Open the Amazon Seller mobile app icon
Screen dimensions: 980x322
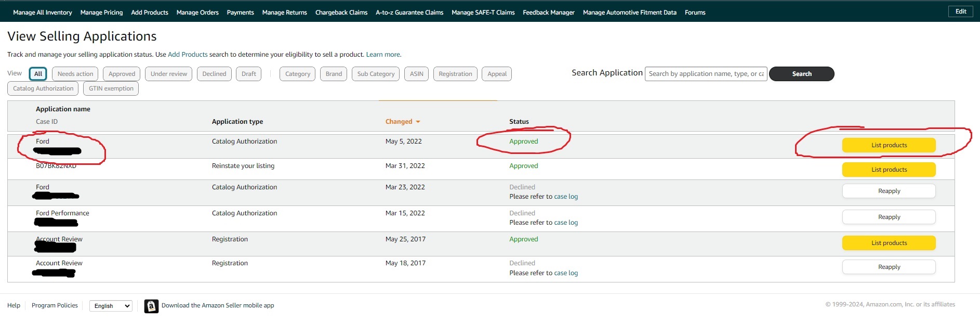(151, 306)
